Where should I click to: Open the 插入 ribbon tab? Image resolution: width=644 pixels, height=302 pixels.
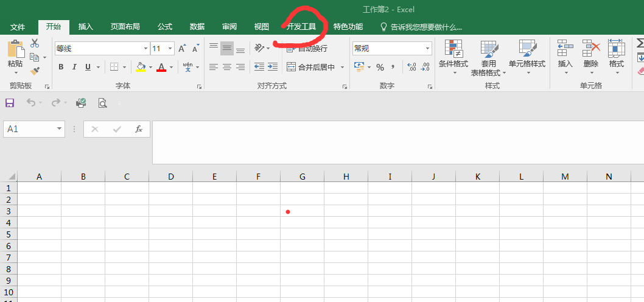[86, 27]
